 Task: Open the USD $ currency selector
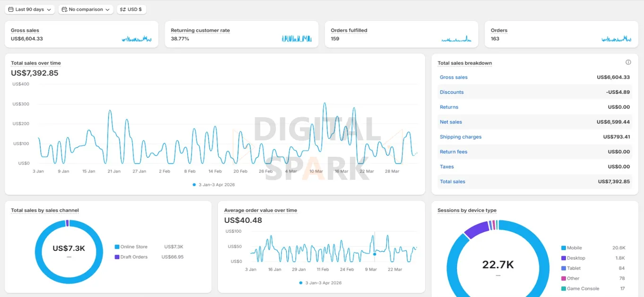click(x=131, y=9)
